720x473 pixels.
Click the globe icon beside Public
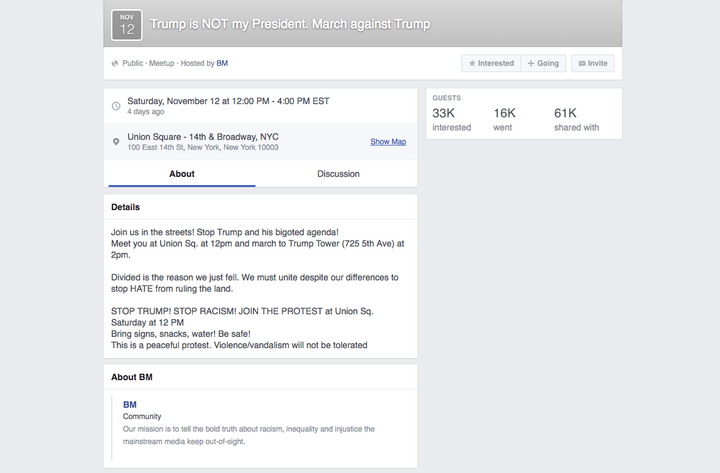tap(116, 63)
